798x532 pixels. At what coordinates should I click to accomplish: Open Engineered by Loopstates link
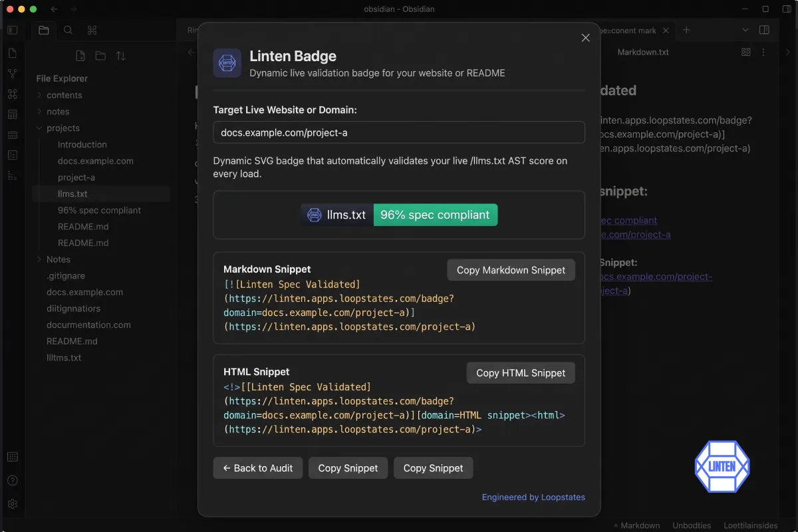(x=533, y=497)
